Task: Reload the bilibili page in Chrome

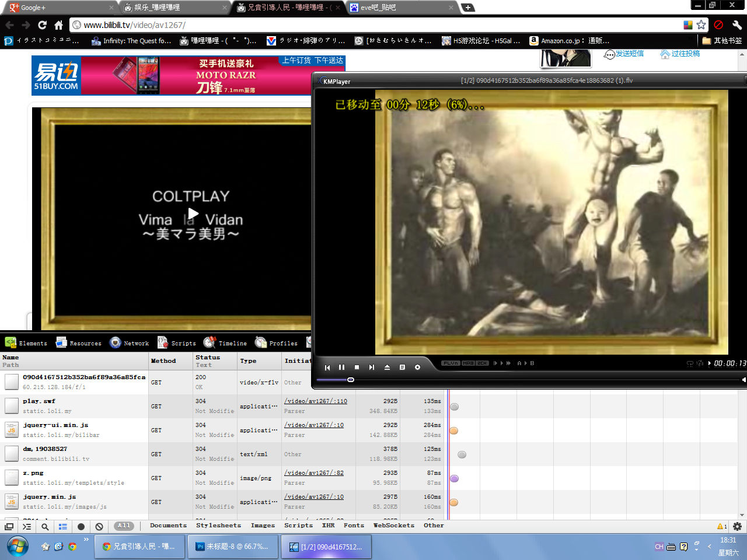Action: [42, 25]
